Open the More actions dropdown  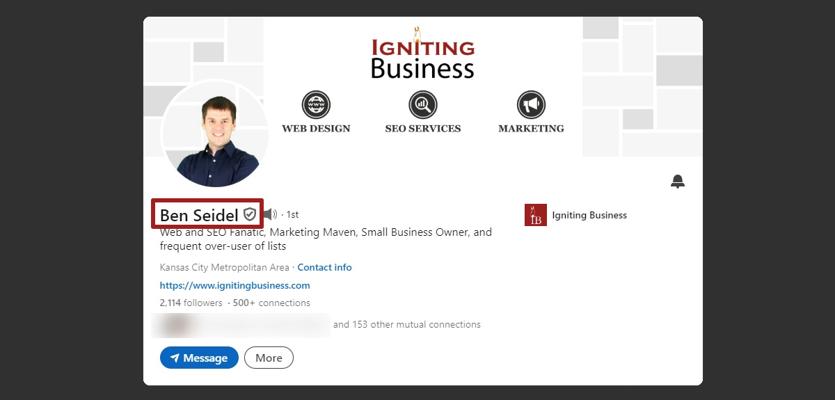[x=269, y=358]
